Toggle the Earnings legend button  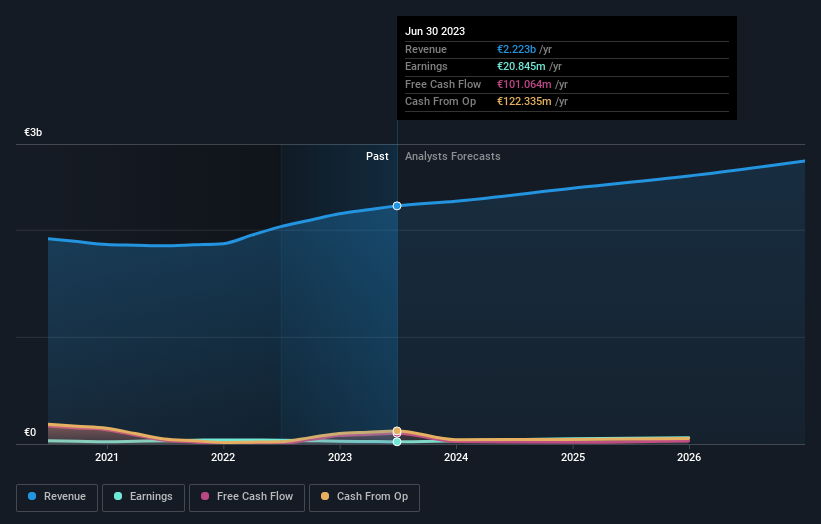pyautogui.click(x=143, y=497)
